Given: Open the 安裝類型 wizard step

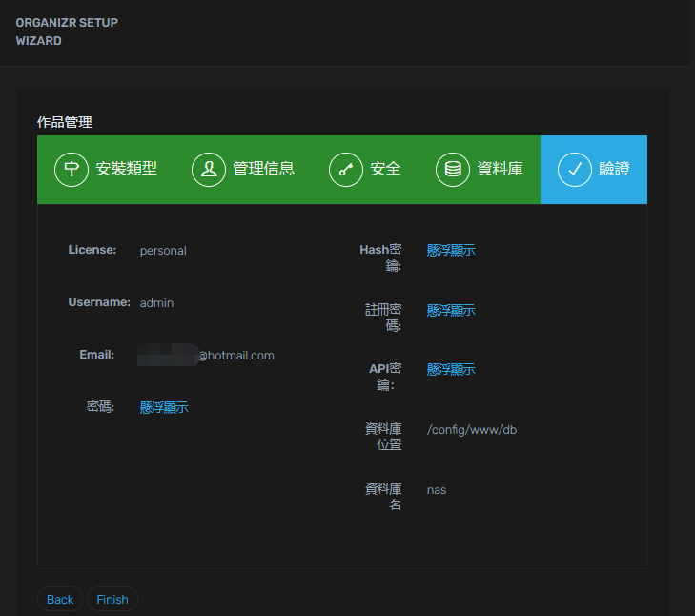Looking at the screenshot, I should click(x=106, y=170).
